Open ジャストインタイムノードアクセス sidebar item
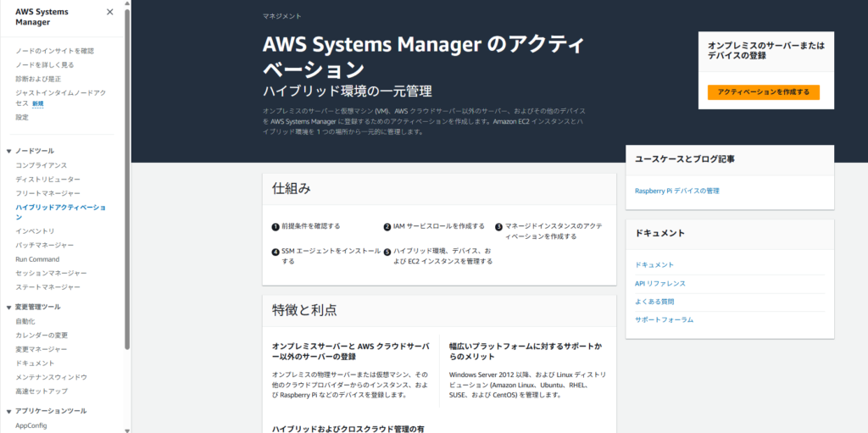The height and width of the screenshot is (433, 868). pos(60,98)
